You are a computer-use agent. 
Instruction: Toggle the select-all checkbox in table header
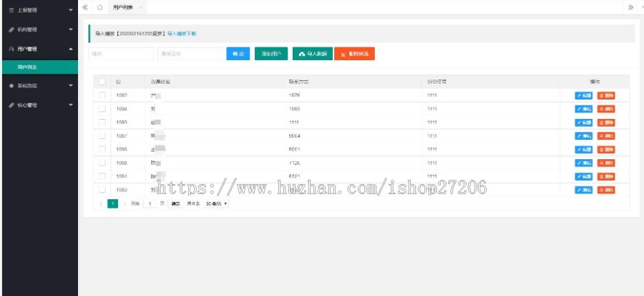point(102,82)
